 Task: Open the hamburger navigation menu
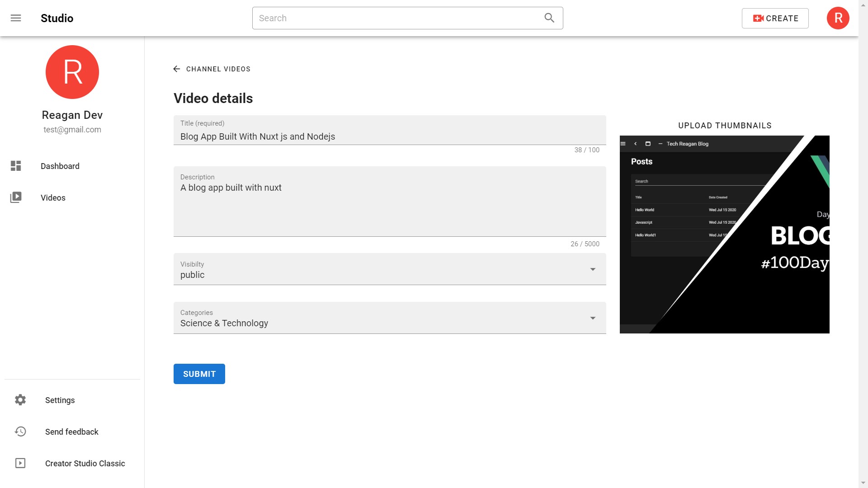pos(16,18)
